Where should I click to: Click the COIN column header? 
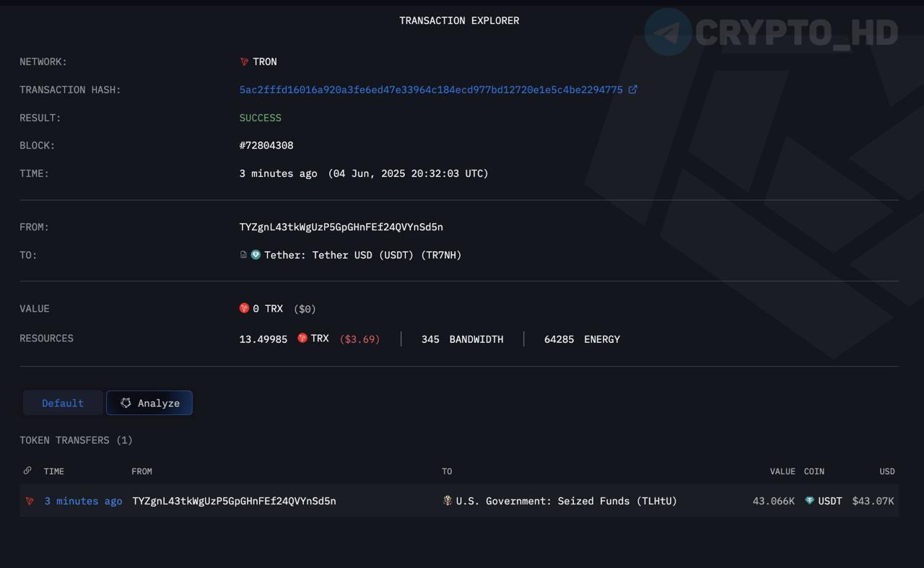(x=814, y=471)
